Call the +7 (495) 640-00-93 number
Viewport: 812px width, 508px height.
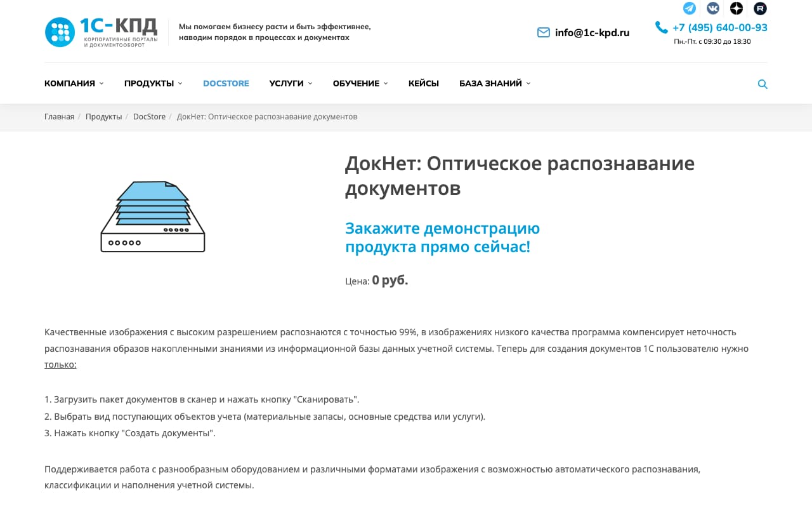720,27
